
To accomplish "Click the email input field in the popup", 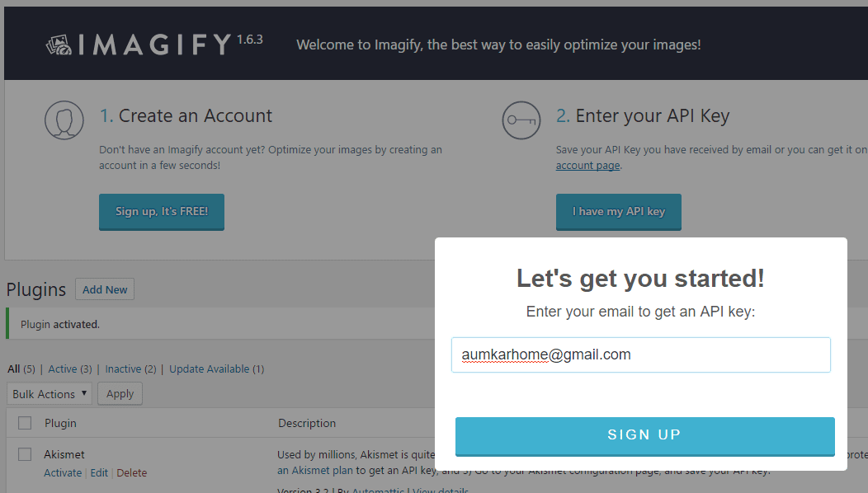I will point(640,354).
